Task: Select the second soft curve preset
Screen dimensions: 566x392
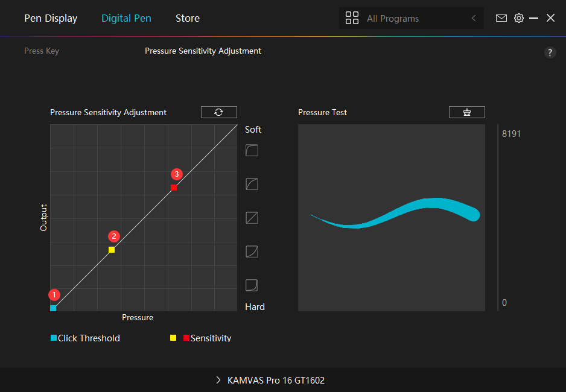Action: click(x=252, y=184)
